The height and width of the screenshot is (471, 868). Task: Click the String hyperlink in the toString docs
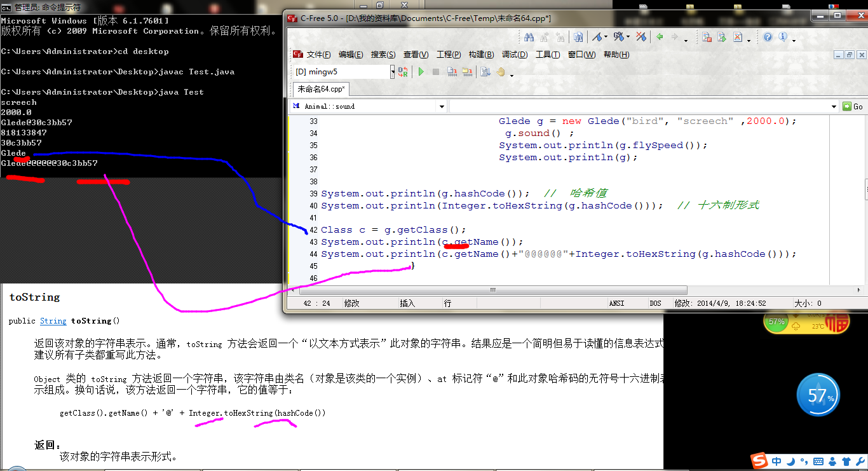coord(53,321)
